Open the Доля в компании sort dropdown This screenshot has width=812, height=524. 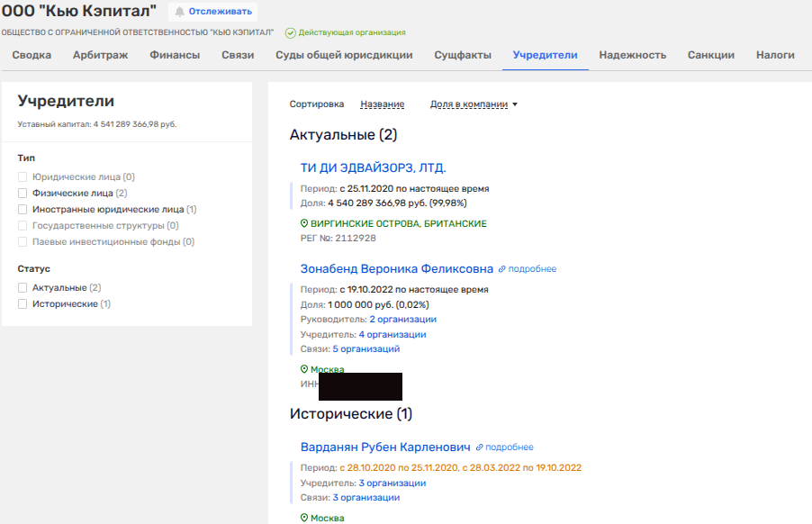click(x=474, y=104)
